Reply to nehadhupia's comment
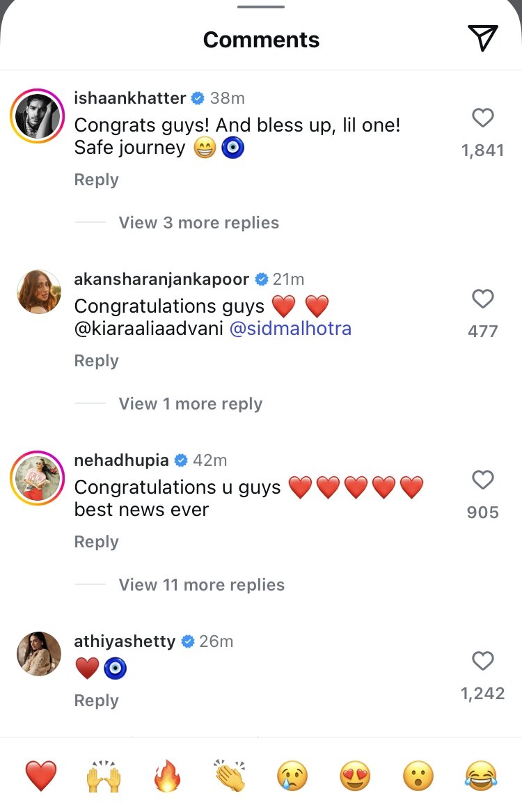Screen dimensions: 522x812 pos(96,542)
